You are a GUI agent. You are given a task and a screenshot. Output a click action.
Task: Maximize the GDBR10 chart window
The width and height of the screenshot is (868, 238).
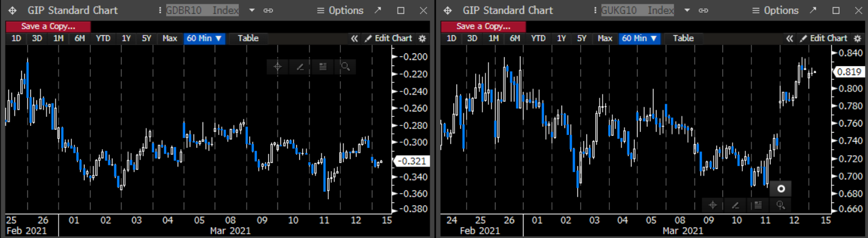401,10
